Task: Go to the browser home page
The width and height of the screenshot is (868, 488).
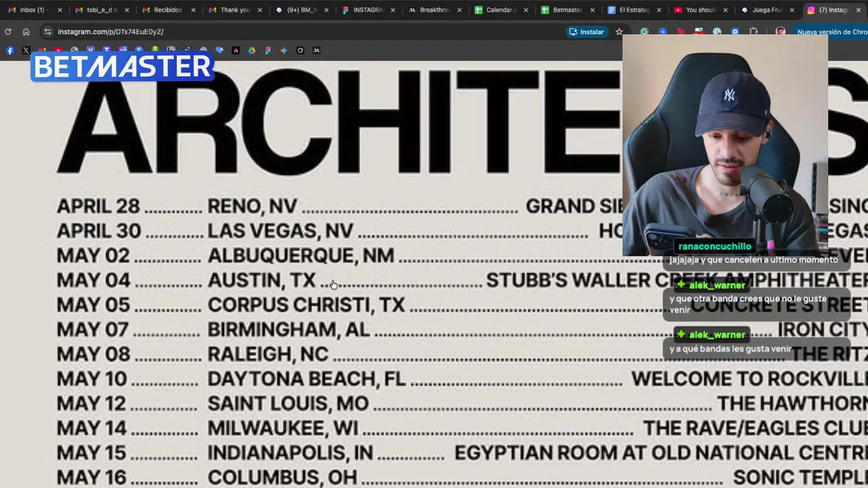Action: [x=26, y=31]
